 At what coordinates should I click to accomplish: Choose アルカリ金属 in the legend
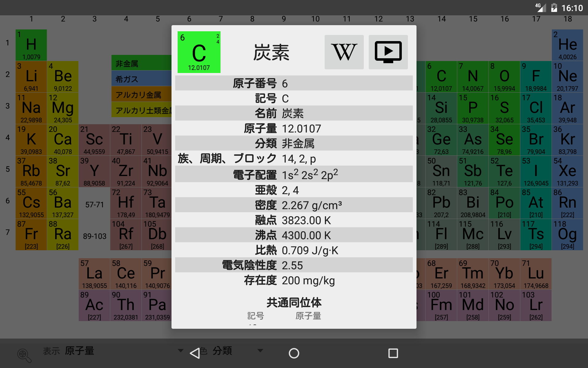coord(141,95)
